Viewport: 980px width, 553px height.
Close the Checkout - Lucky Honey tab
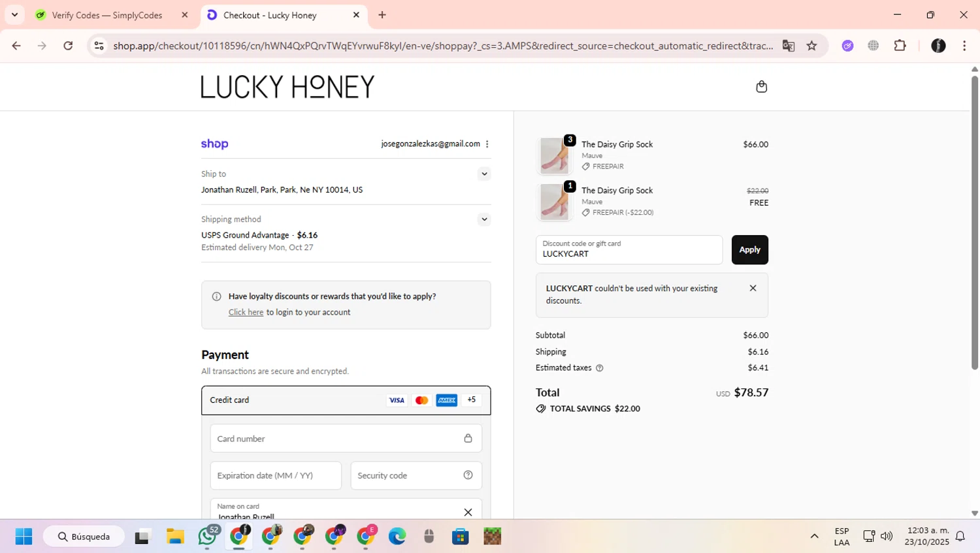pos(356,15)
